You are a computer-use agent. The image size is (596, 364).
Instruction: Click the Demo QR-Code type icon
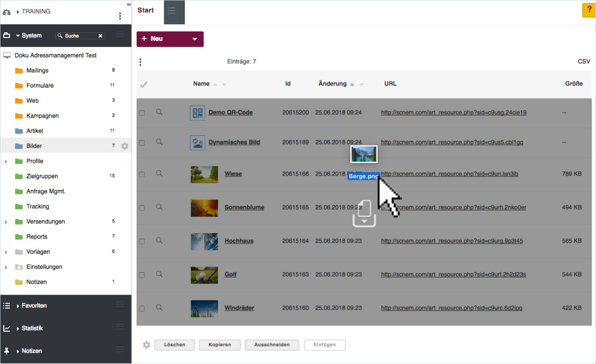coord(198,113)
